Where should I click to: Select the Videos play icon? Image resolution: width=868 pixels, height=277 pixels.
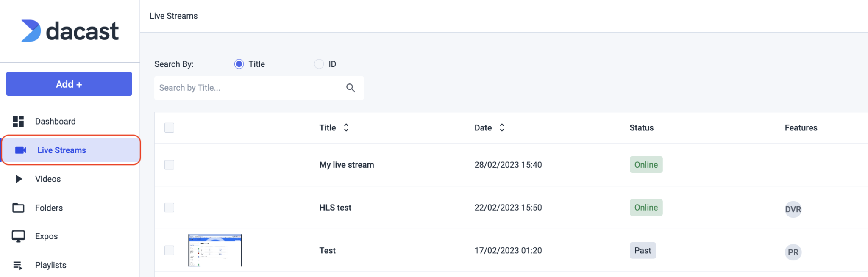[x=18, y=179]
